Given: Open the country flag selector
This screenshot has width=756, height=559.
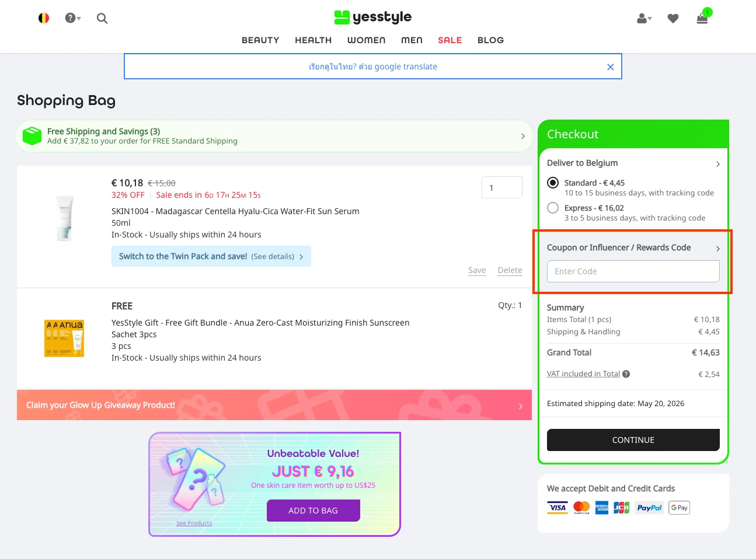Looking at the screenshot, I should click(x=44, y=18).
